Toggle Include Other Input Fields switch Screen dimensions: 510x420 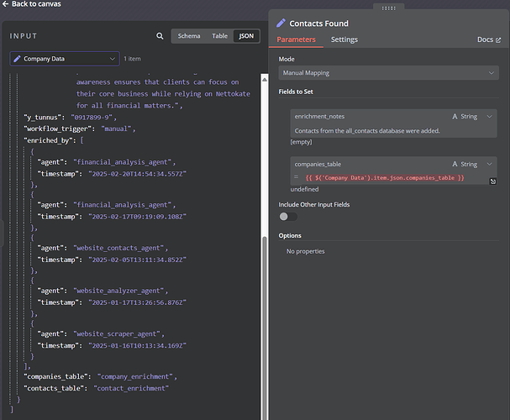(x=288, y=217)
